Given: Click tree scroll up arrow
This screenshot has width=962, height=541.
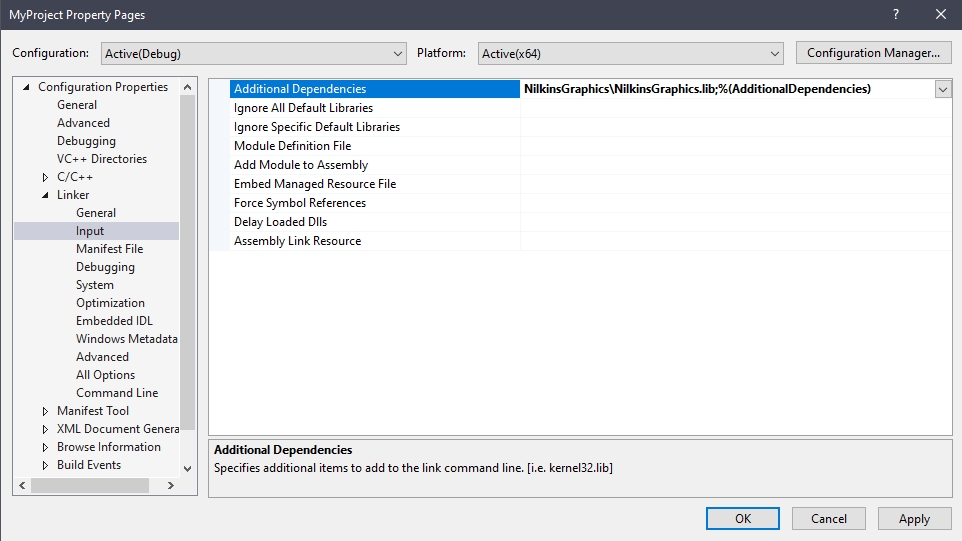Looking at the screenshot, I should pos(188,87).
